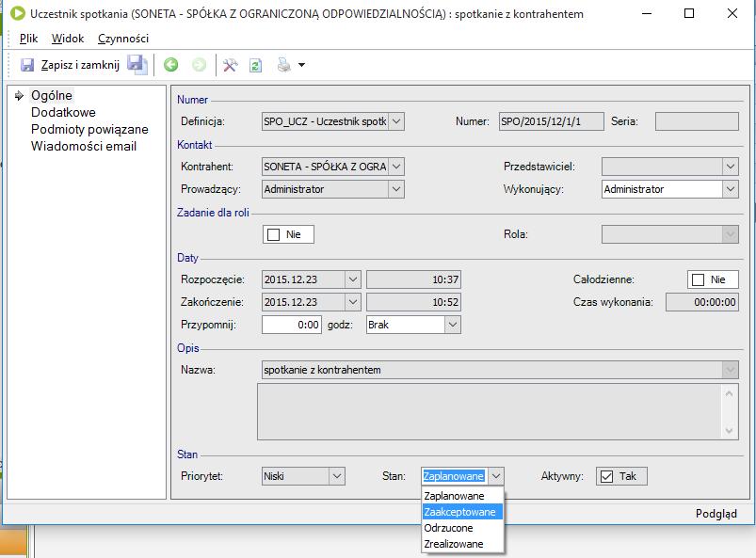Click the Save disk icon without closing

pos(137,65)
